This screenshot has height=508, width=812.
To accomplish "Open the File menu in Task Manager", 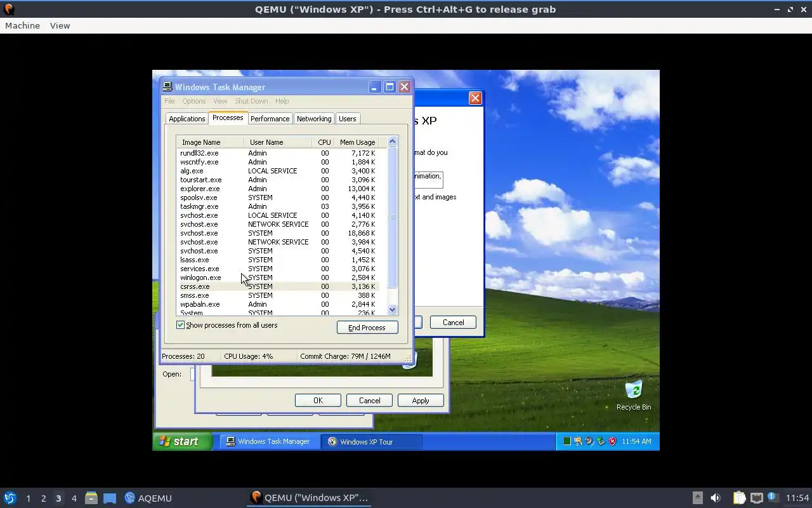I will pos(169,101).
